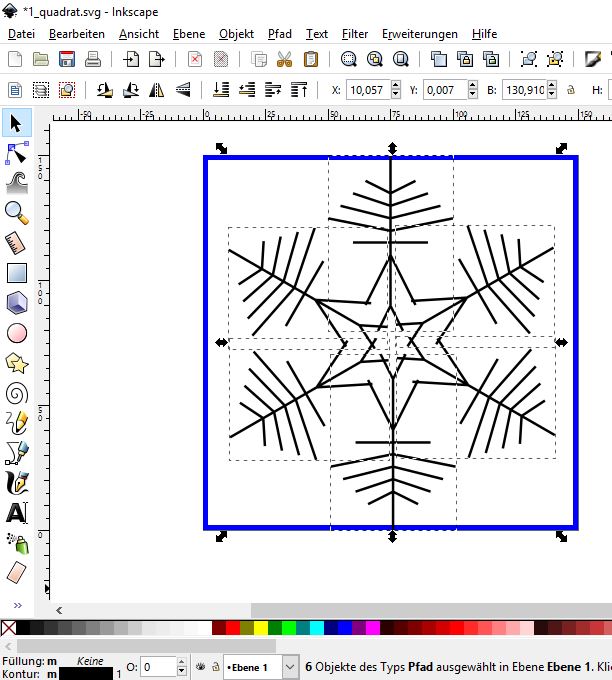
Task: Click the no-color X swatch
Action: 8,628
